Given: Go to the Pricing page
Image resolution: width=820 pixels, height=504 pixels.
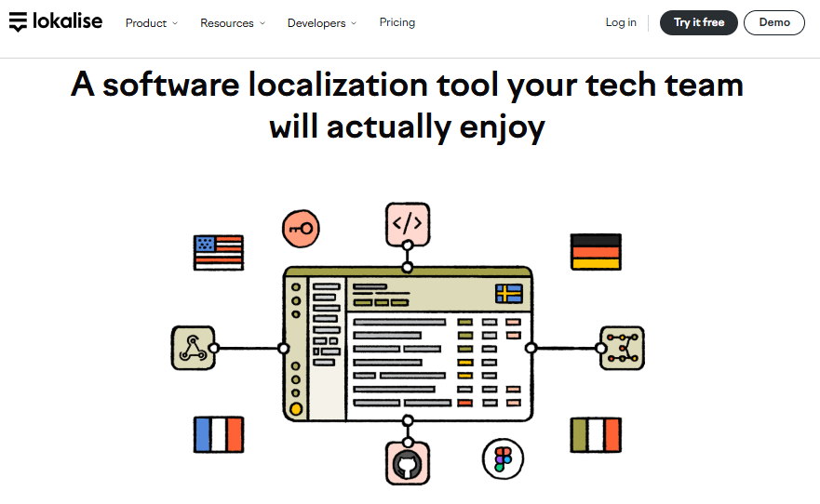Looking at the screenshot, I should [x=397, y=22].
